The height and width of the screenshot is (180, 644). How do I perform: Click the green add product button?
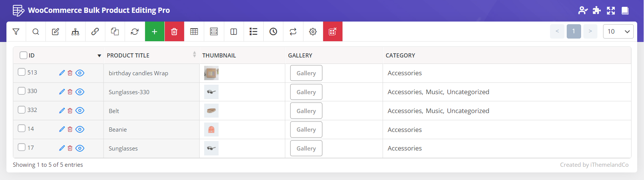(155, 32)
